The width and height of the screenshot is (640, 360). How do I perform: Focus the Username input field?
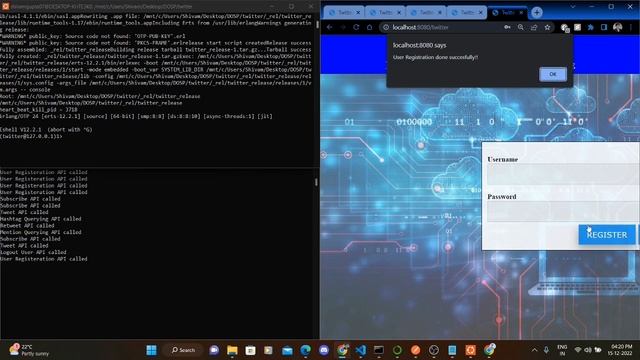coord(563,174)
